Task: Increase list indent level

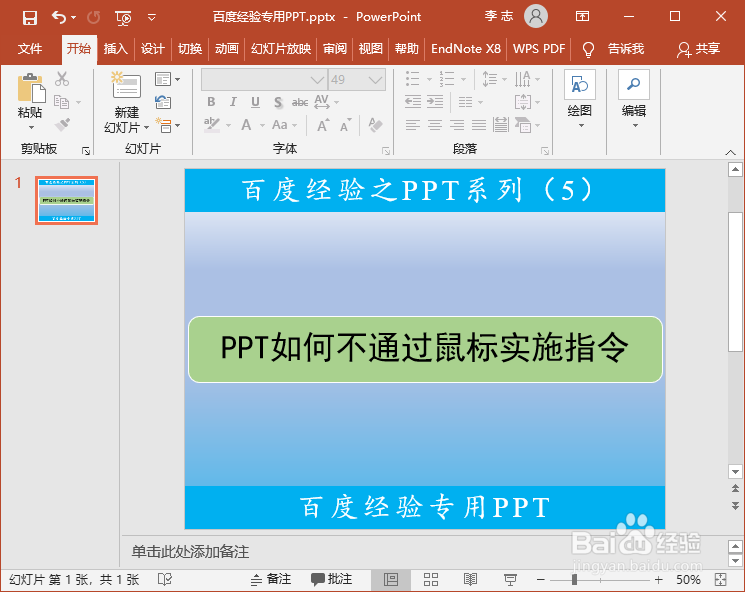Action: (435, 102)
